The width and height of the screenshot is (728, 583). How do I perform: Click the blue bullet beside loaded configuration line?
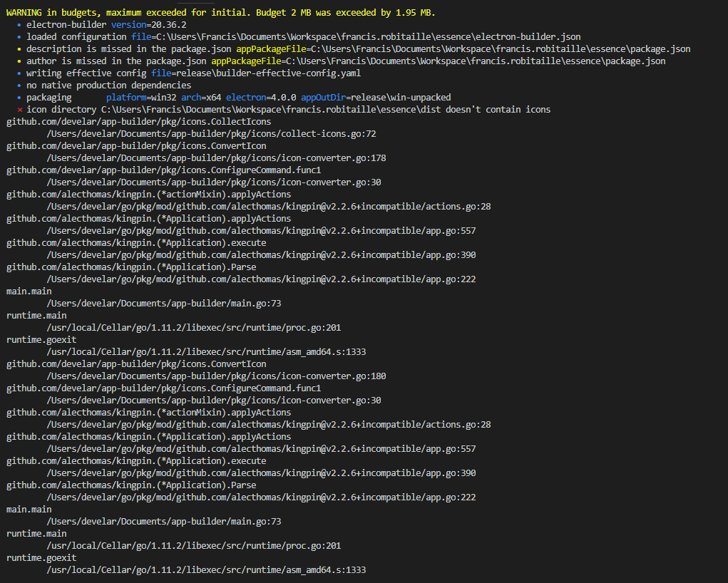point(18,36)
